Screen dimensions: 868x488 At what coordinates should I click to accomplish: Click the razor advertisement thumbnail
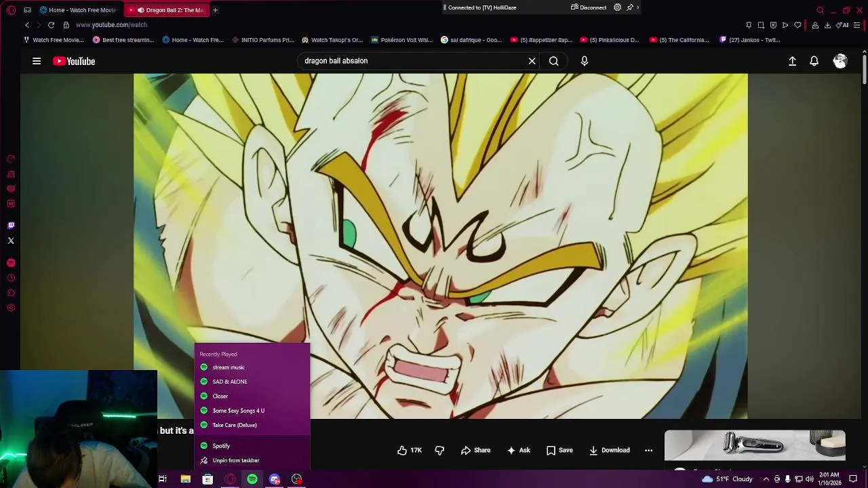coord(755,445)
